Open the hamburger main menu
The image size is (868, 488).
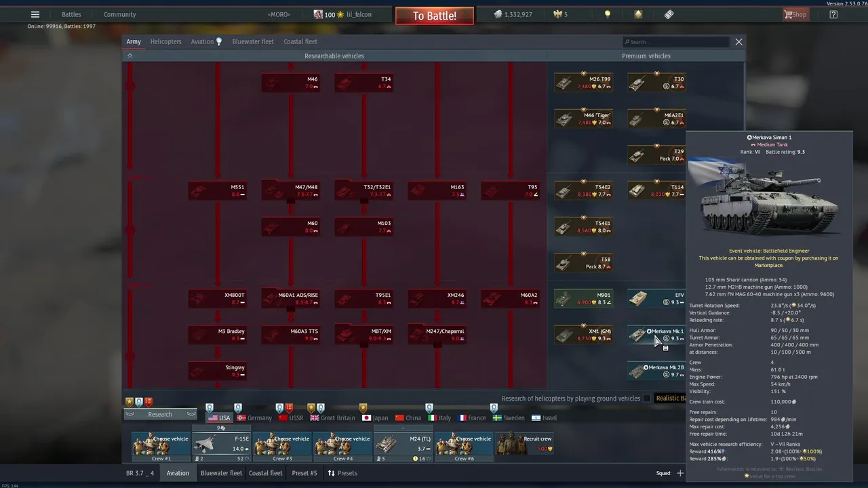[x=35, y=14]
